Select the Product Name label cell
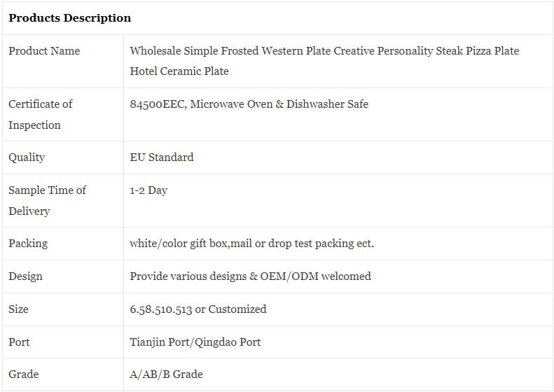The width and height of the screenshot is (554, 392). coord(63,62)
